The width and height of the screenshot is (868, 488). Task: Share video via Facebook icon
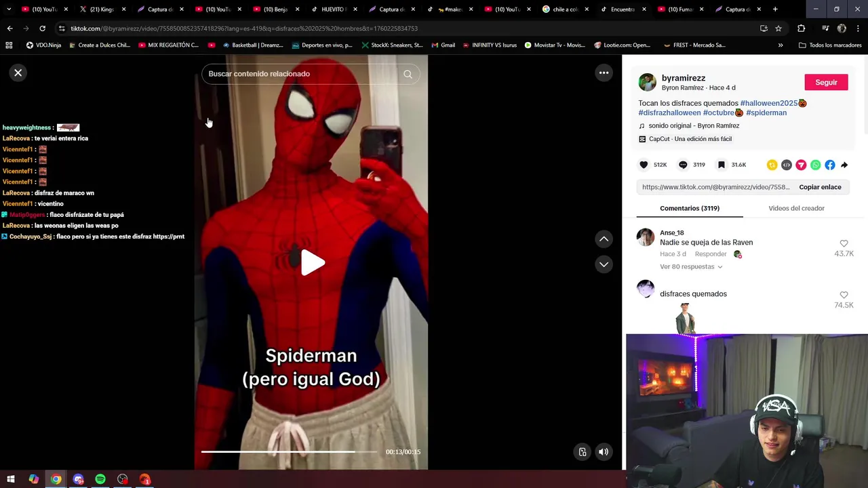[830, 165]
